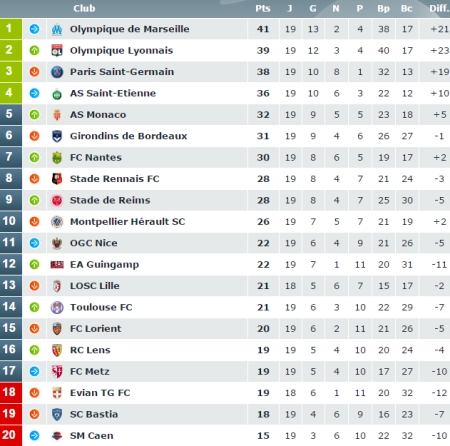
Task: Open AS Monaco team link
Action: pos(98,115)
